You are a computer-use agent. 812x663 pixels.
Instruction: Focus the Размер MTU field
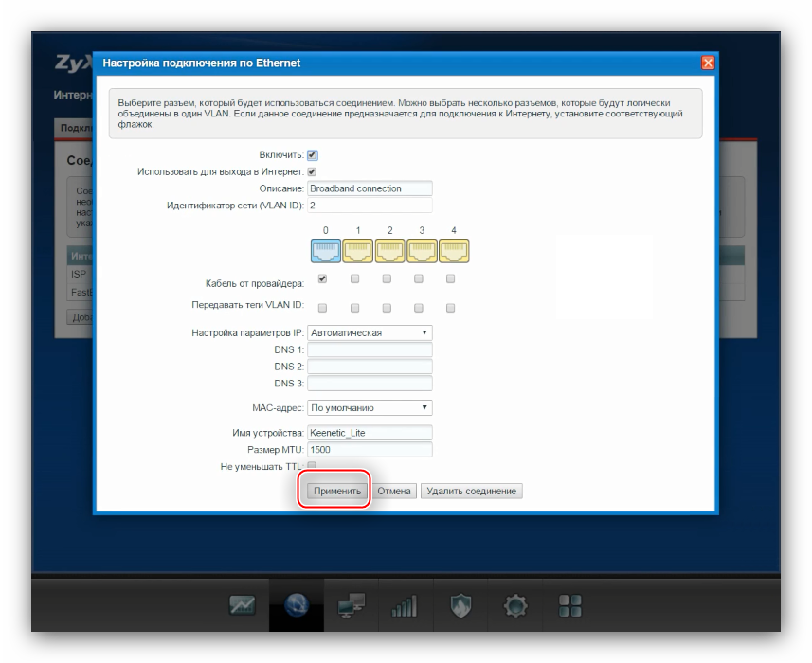(x=370, y=450)
